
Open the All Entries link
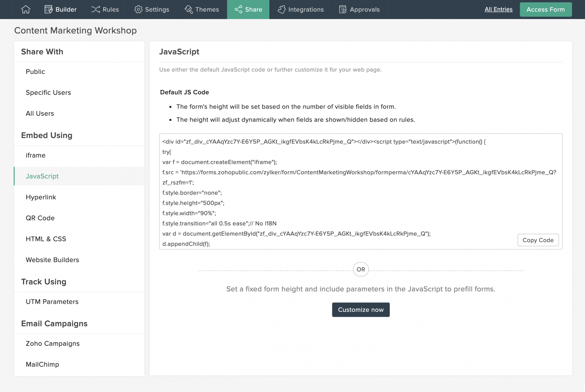tap(498, 9)
